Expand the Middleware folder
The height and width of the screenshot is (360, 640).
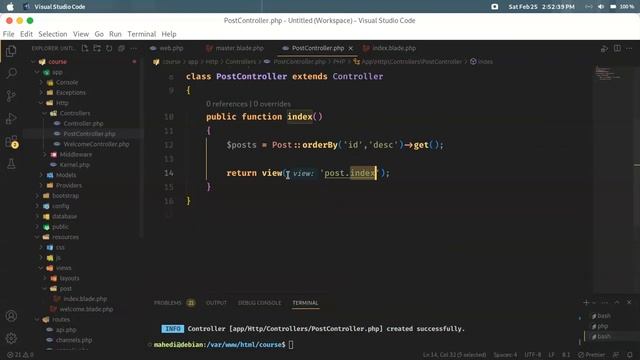point(45,154)
